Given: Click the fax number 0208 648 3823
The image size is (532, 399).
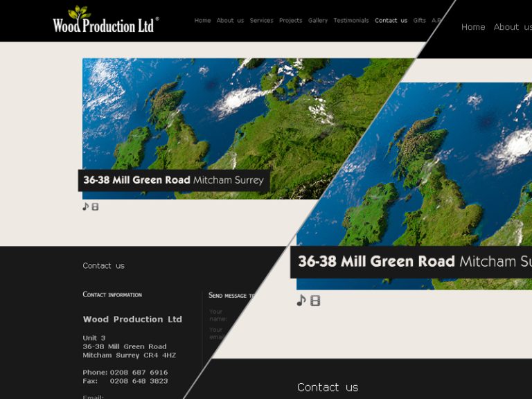Looking at the screenshot, I should 139,381.
